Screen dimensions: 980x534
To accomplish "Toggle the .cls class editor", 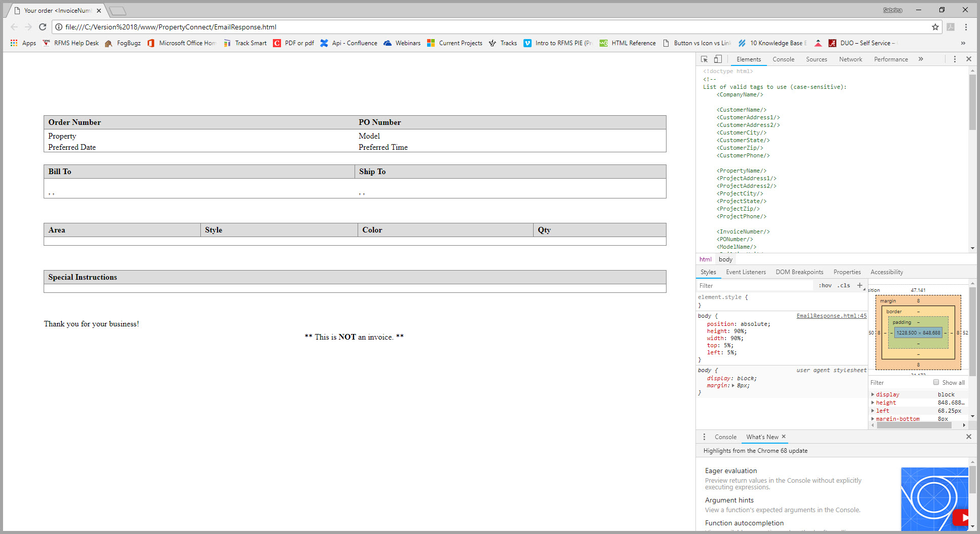I will (x=844, y=286).
